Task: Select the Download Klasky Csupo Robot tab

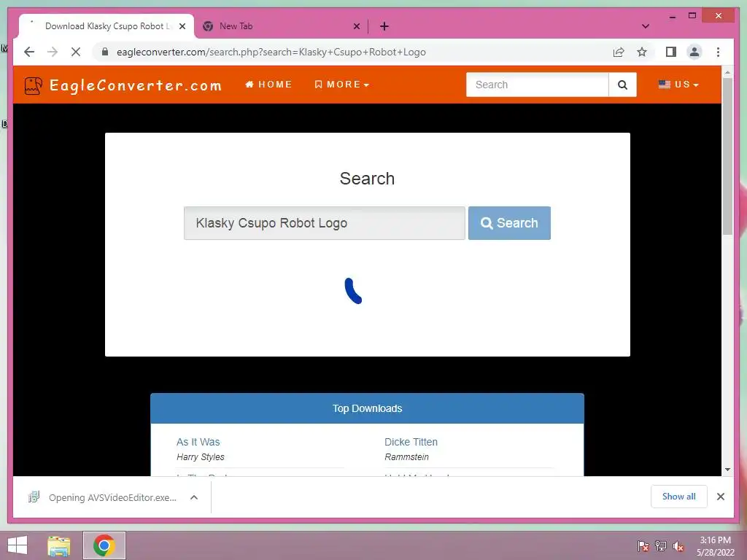Action: (106, 26)
